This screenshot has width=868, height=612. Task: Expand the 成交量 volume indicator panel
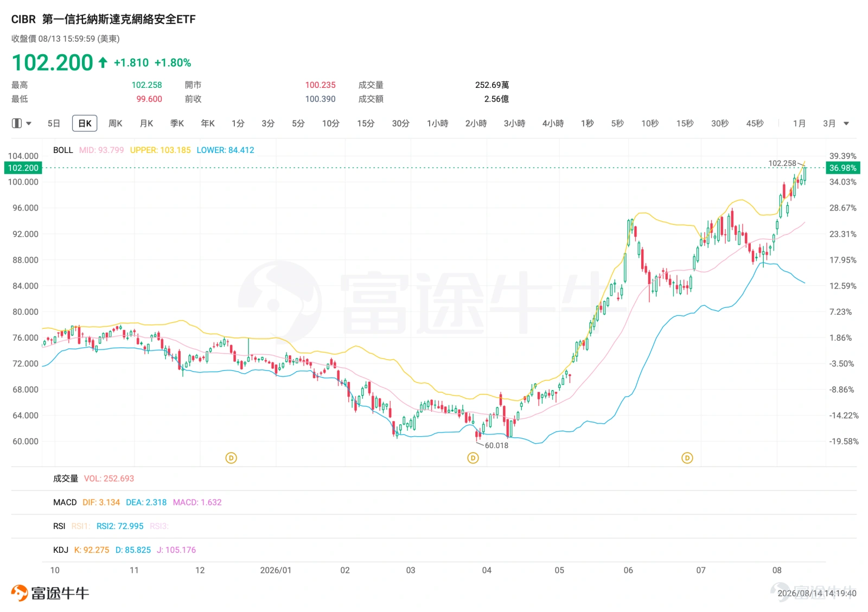[x=66, y=479]
